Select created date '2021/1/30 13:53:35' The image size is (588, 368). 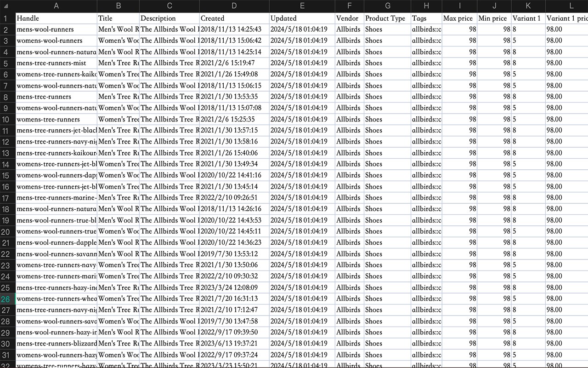[x=234, y=97]
